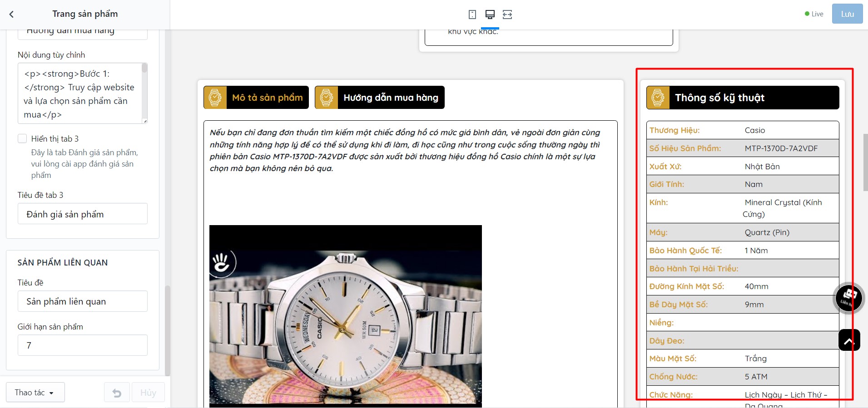The image size is (868, 408).
Task: Click the Live status indicator
Action: [x=814, y=14]
